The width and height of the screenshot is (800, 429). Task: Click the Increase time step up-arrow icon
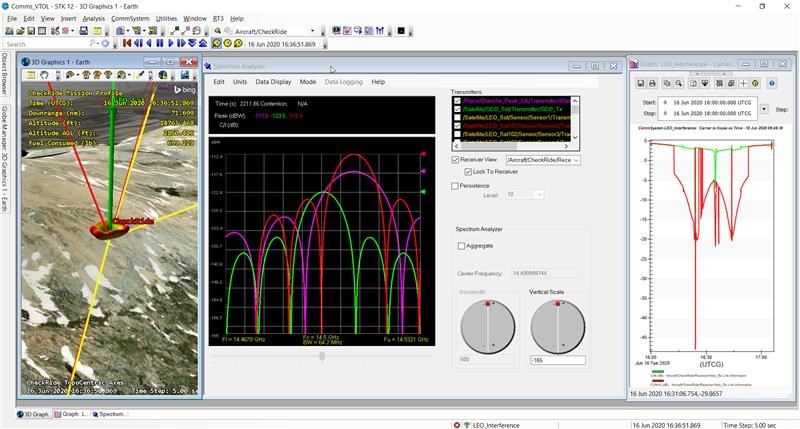(x=203, y=44)
